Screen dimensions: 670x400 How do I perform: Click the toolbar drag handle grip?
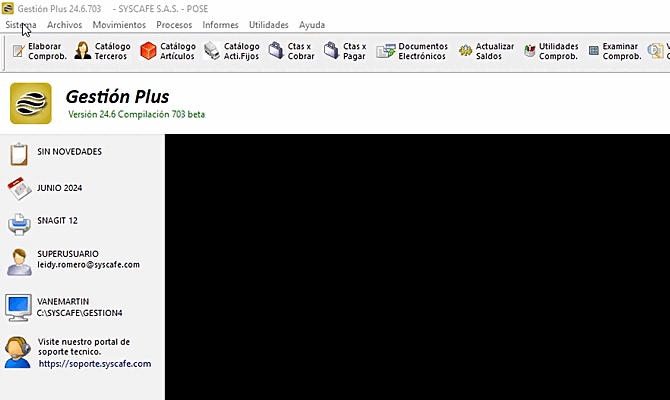pyautogui.click(x=4, y=53)
